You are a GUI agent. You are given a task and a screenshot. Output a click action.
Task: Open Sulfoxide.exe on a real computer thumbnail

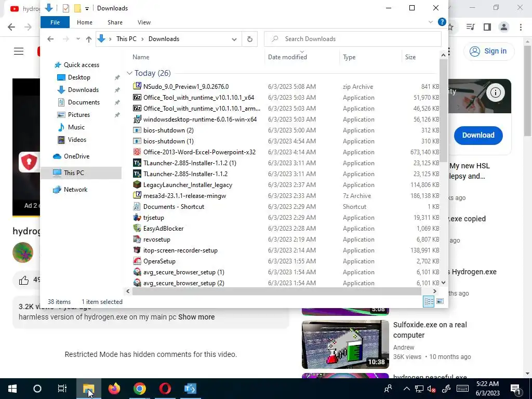pos(345,344)
